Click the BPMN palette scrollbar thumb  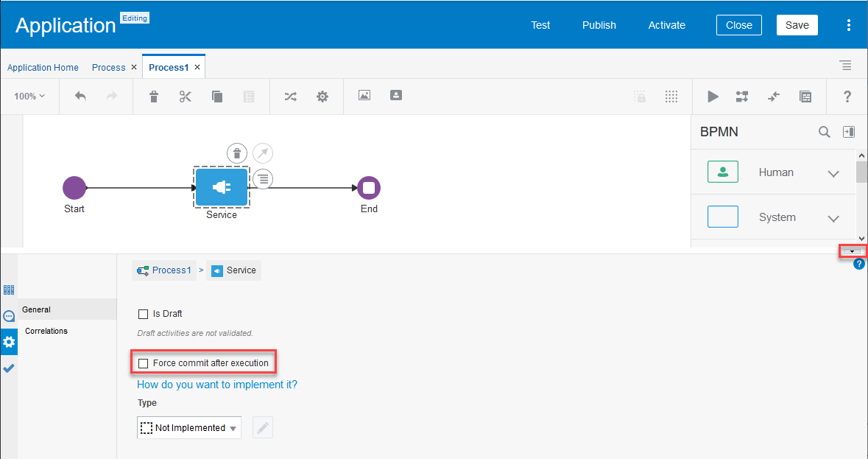862,172
